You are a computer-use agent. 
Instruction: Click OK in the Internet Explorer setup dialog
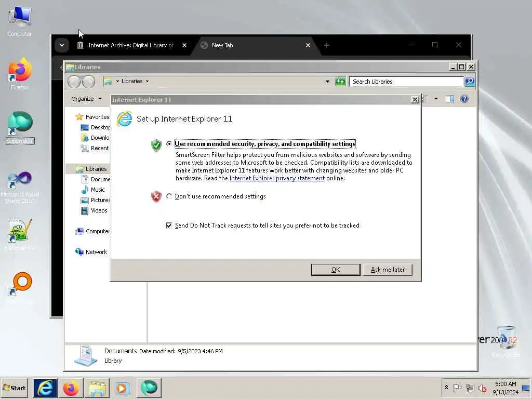pos(336,270)
